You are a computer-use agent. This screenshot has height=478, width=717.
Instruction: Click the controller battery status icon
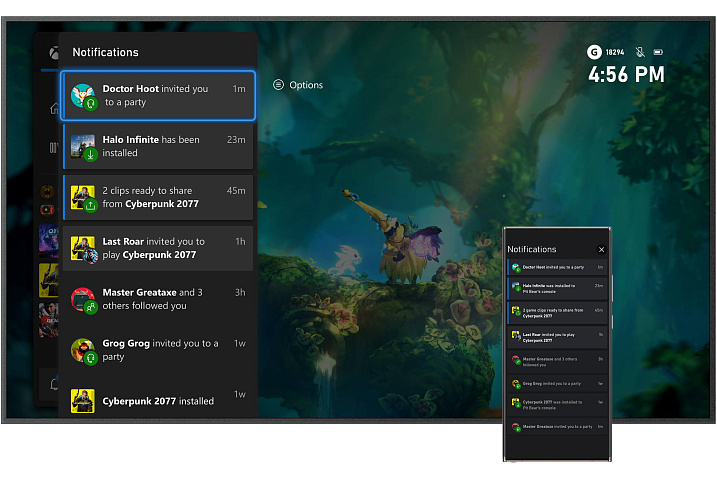[658, 52]
